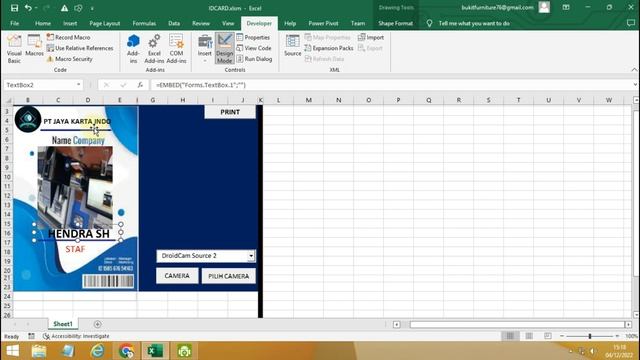Click Run Dialog

pyautogui.click(x=254, y=59)
